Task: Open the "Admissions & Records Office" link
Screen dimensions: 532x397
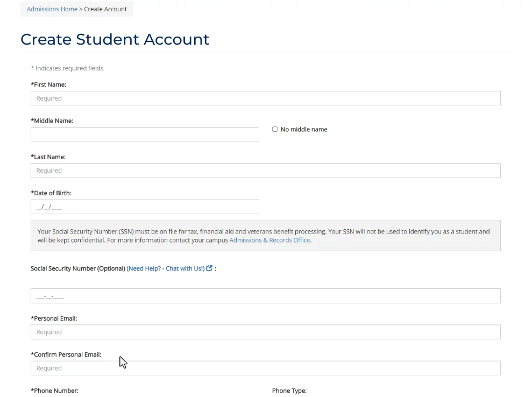Action: coord(269,240)
